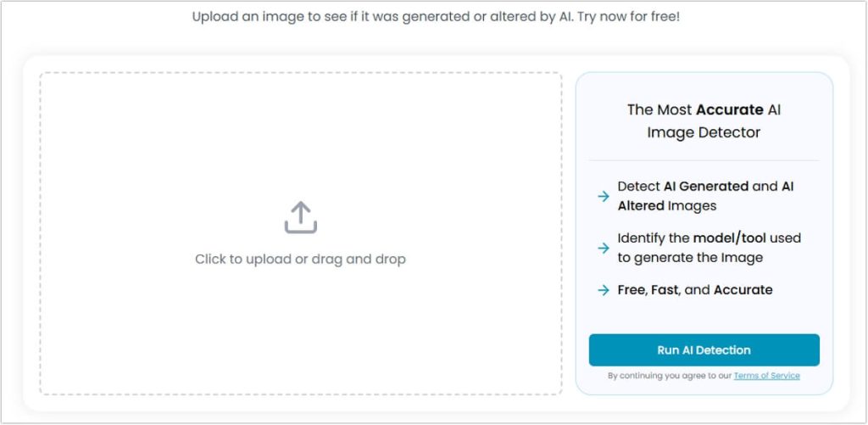The width and height of the screenshot is (868, 425).
Task: Click the arrow beside Identify the model/tool
Action: 603,248
